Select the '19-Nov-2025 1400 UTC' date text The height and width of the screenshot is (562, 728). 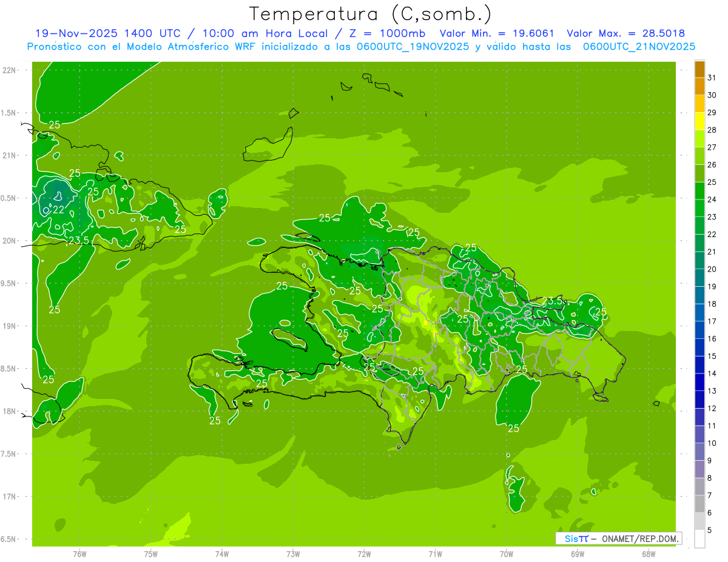[x=107, y=33]
